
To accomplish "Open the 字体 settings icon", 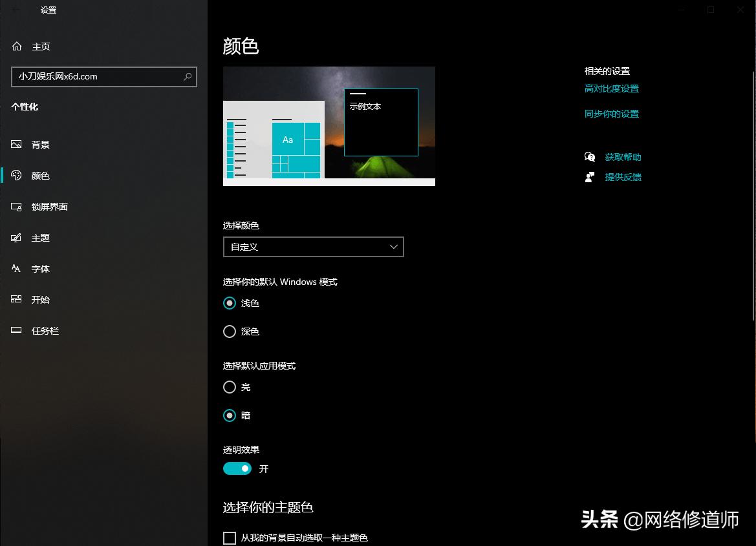I will click(16, 268).
